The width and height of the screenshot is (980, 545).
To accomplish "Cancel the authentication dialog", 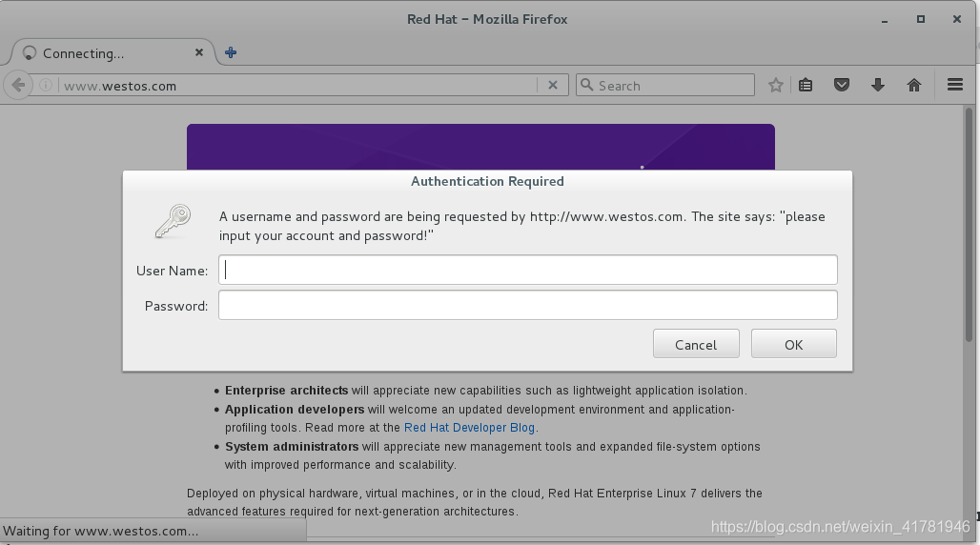I will click(696, 344).
